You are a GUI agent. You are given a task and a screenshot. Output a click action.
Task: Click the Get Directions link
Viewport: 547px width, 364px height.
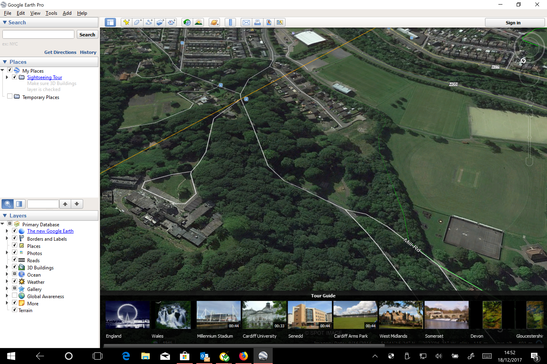point(60,52)
